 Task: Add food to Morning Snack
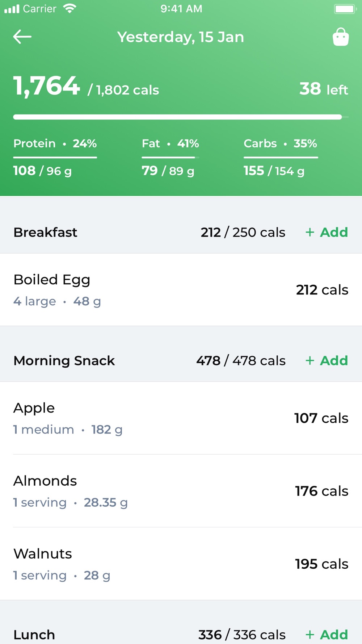[x=327, y=360]
